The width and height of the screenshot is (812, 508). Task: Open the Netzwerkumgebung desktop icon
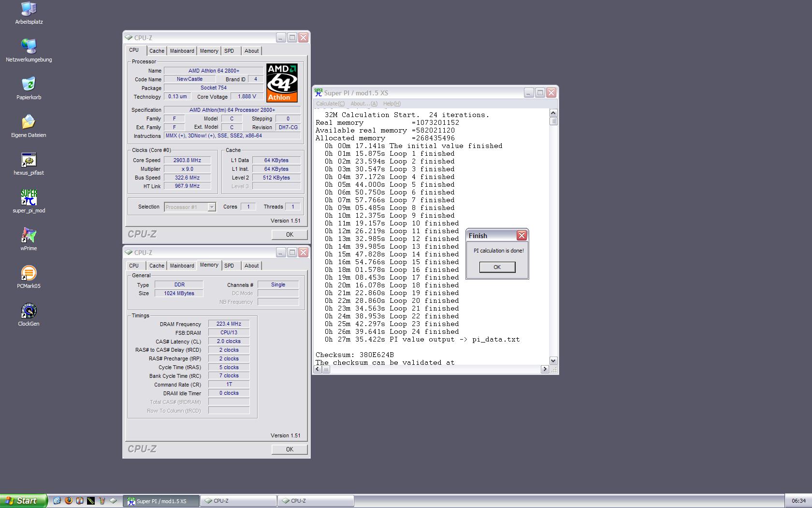(29, 50)
